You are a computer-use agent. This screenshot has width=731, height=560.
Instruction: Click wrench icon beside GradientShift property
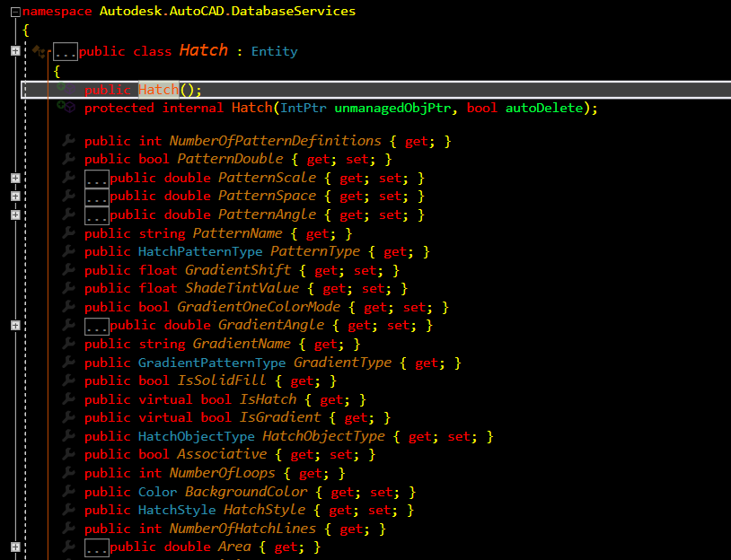(x=68, y=269)
